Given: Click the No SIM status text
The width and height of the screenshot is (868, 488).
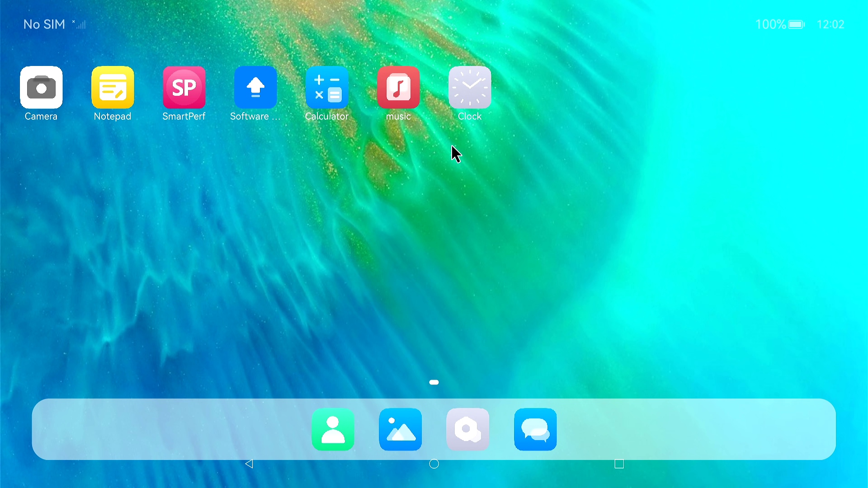Looking at the screenshot, I should click(44, 24).
